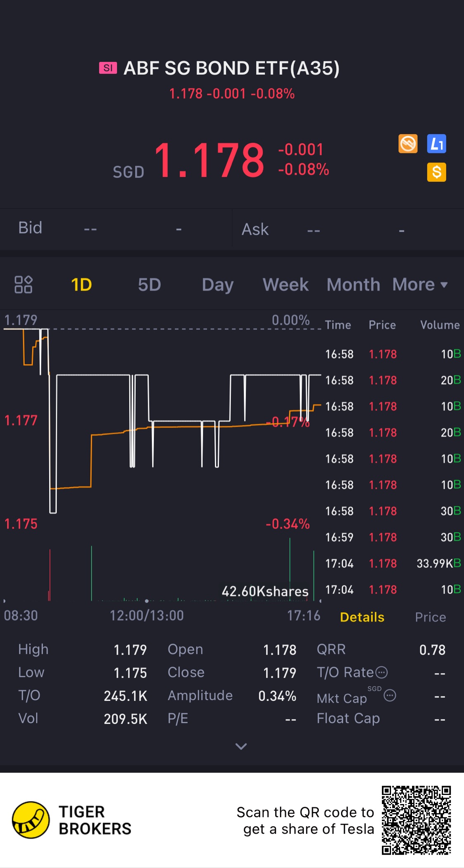Screen dimensions: 464x868
Task: Tap the blue L1 level icon
Action: (436, 144)
